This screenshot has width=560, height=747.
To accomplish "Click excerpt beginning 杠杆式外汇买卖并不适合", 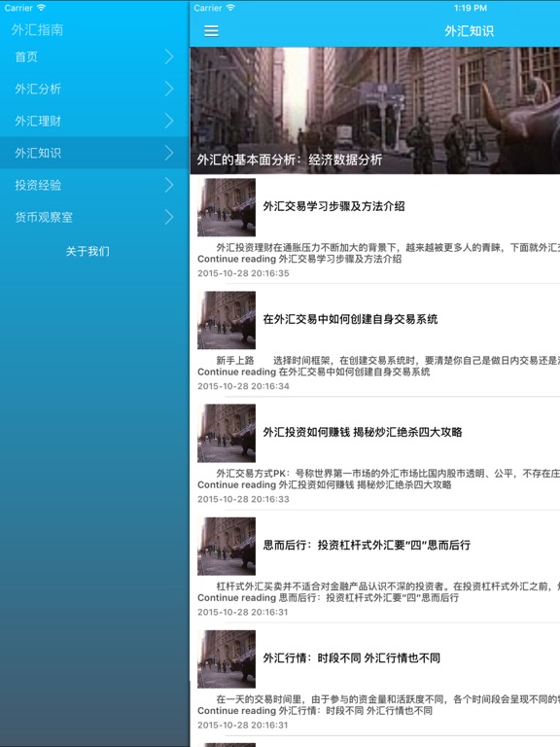I will point(388,587).
